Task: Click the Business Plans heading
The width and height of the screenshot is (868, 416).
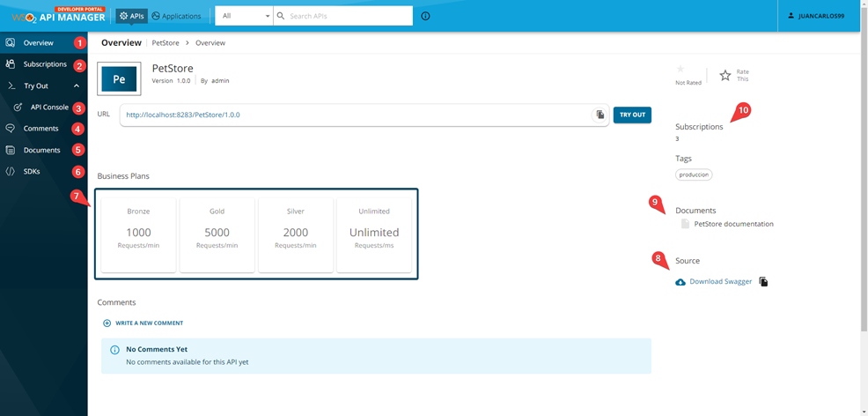Action: point(123,176)
